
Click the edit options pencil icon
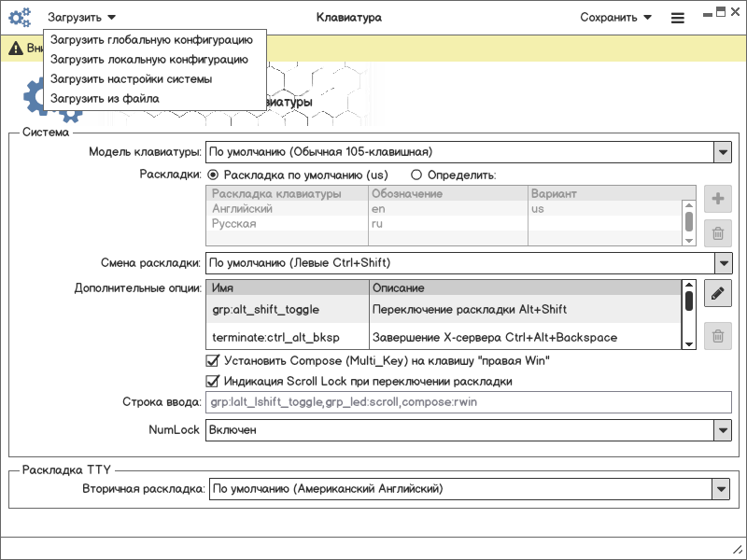coord(717,293)
